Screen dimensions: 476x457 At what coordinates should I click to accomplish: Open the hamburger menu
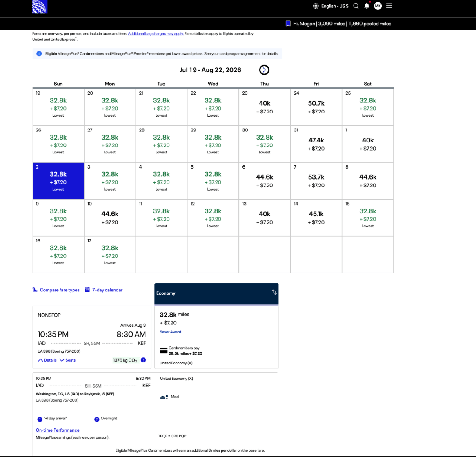point(389,6)
